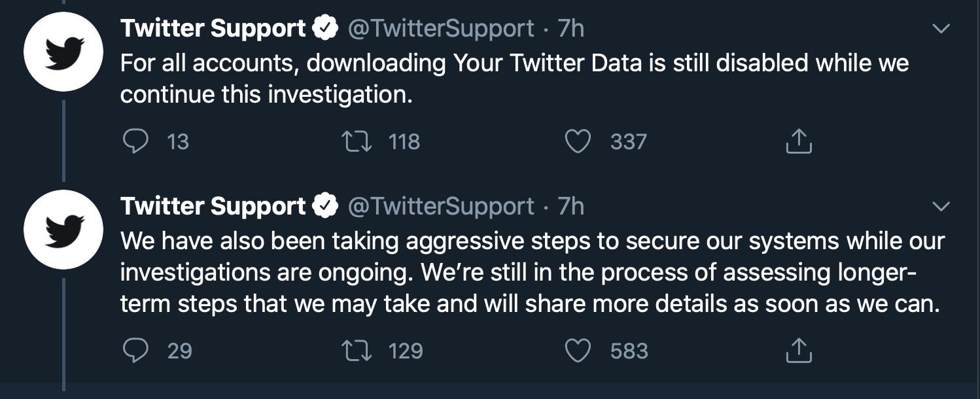Viewport: 980px width, 399px height.
Task: Open the Twitter Support name on the Twitter Data tweet
Action: pos(213,29)
